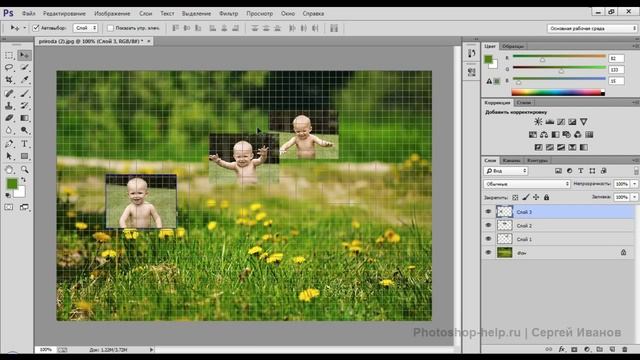Select the Rectangular Marquee tool

tap(9, 55)
